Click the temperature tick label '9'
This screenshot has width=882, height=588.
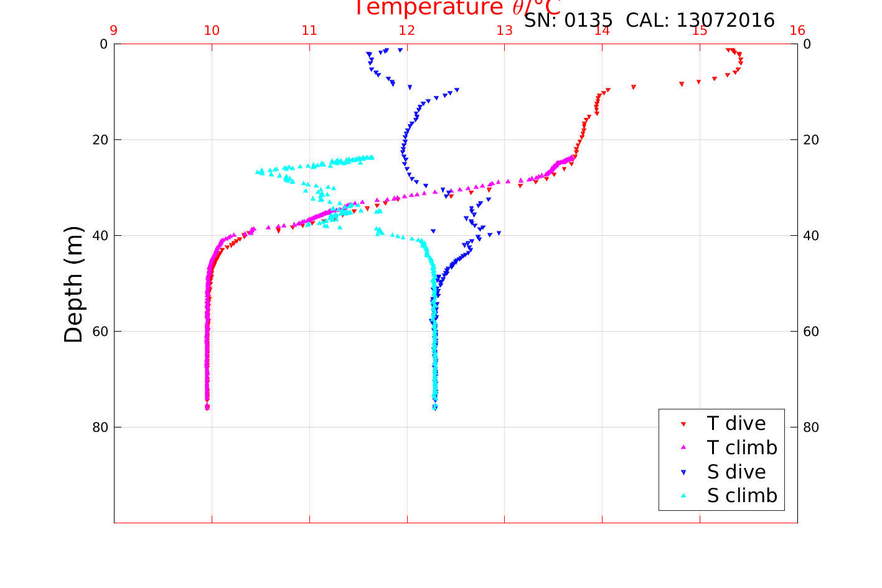click(x=114, y=30)
